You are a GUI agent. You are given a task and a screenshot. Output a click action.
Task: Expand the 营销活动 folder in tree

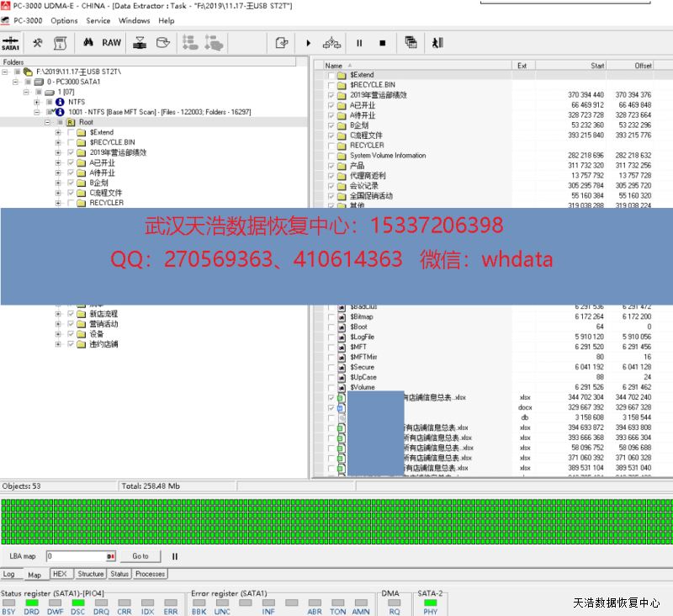click(58, 324)
